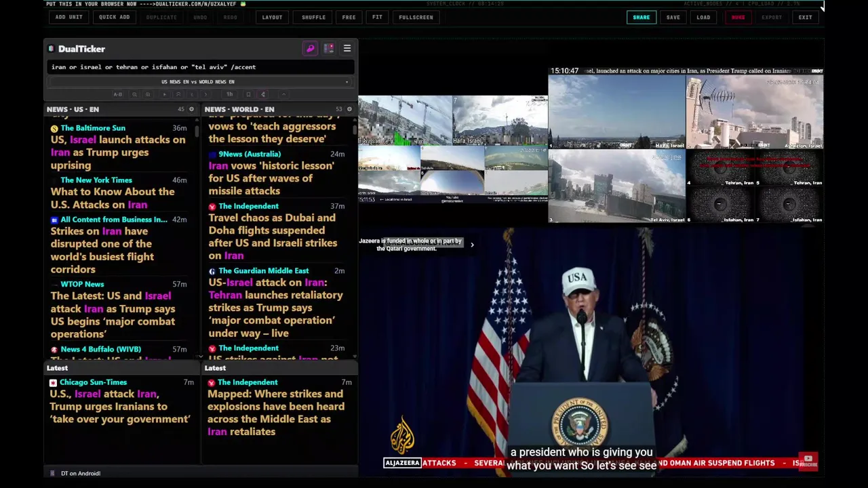Open settings gear for NEWS · WORLD · EN column
The image size is (868, 488).
[x=349, y=109]
